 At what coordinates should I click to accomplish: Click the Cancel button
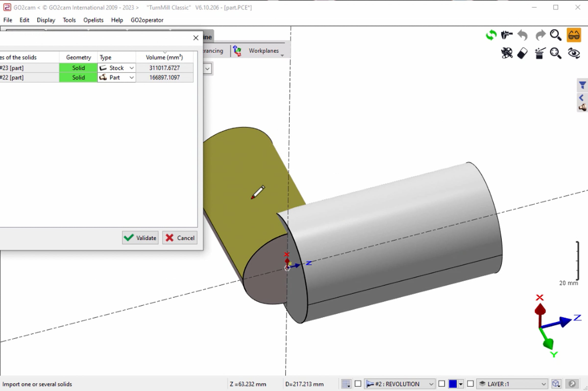click(180, 238)
